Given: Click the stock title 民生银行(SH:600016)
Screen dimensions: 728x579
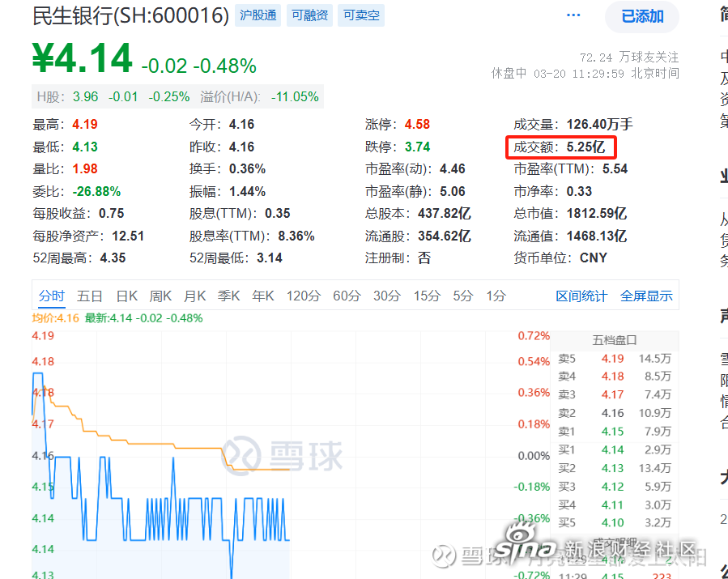Looking at the screenshot, I should (x=131, y=15).
